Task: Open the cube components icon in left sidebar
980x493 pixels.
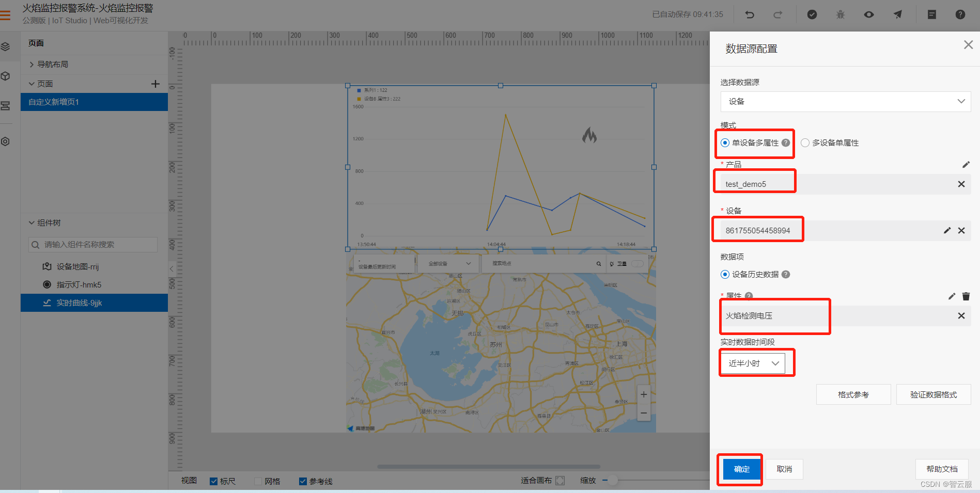Action: (x=5, y=76)
